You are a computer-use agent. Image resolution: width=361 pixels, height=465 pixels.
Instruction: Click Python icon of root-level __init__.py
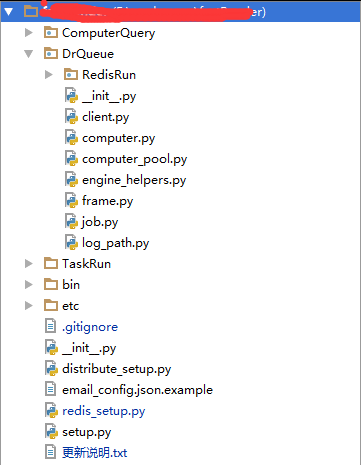coord(51,348)
